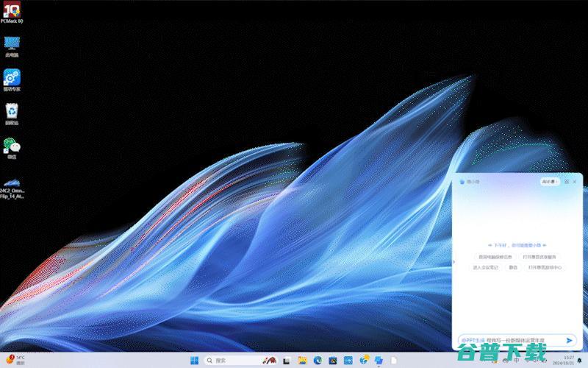Click the assistant chat input field

pyautogui.click(x=511, y=340)
